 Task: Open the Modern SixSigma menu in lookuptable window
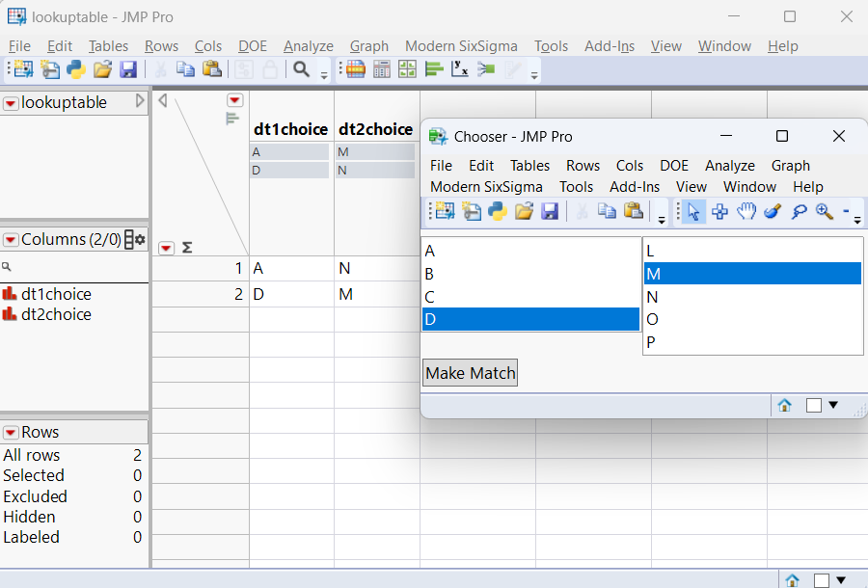click(x=461, y=46)
